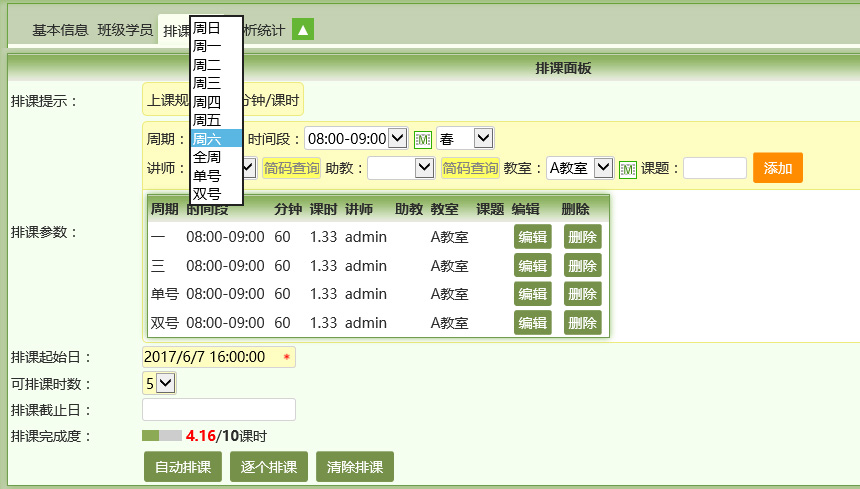The height and width of the screenshot is (489, 860).
Task: Open the A教室 classroom dropdown
Action: tap(579, 168)
